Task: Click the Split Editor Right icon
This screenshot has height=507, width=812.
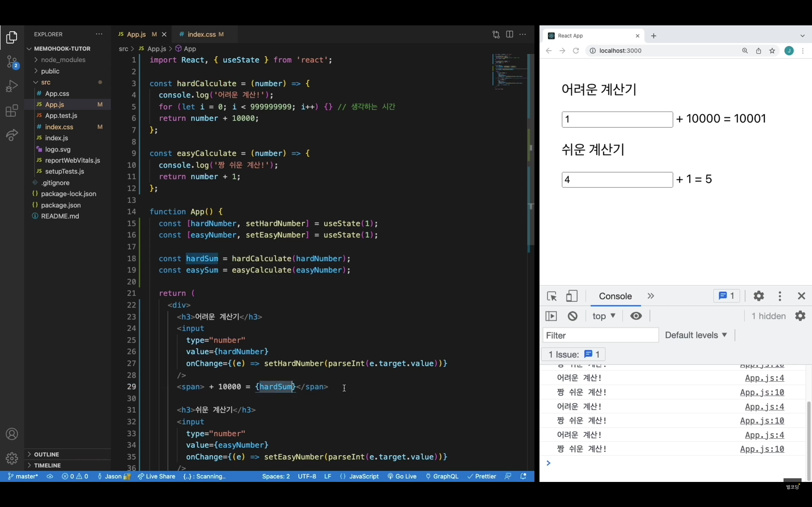Action: 509,34
